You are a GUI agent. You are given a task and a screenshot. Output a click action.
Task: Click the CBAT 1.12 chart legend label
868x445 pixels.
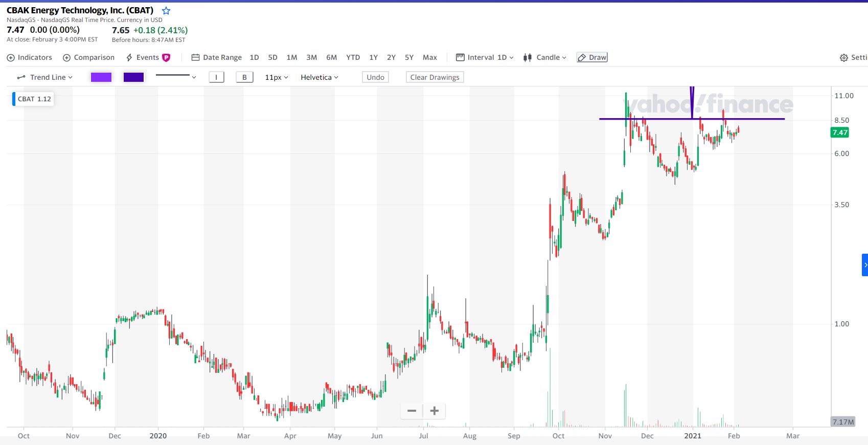pyautogui.click(x=34, y=99)
